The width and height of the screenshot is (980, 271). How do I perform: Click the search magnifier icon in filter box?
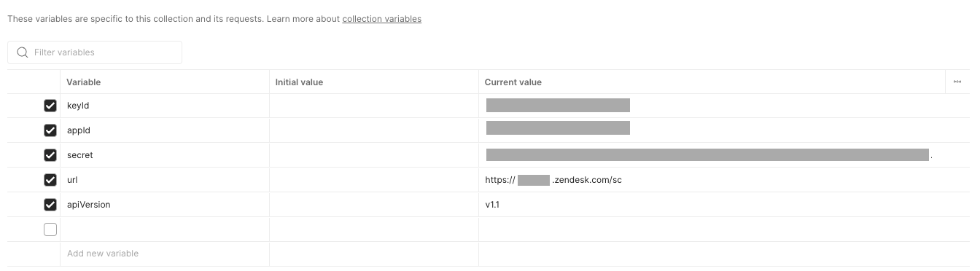(22, 52)
